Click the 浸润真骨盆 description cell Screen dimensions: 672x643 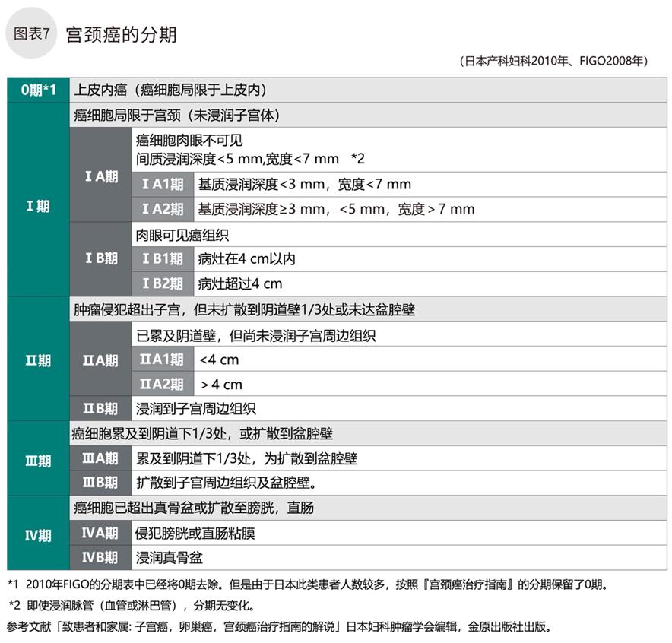pyautogui.click(x=170, y=558)
